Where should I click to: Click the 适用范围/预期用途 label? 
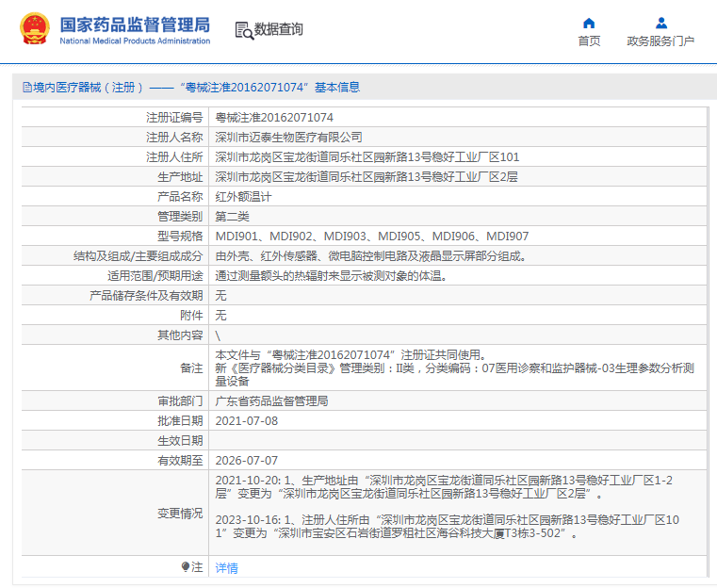(x=155, y=276)
